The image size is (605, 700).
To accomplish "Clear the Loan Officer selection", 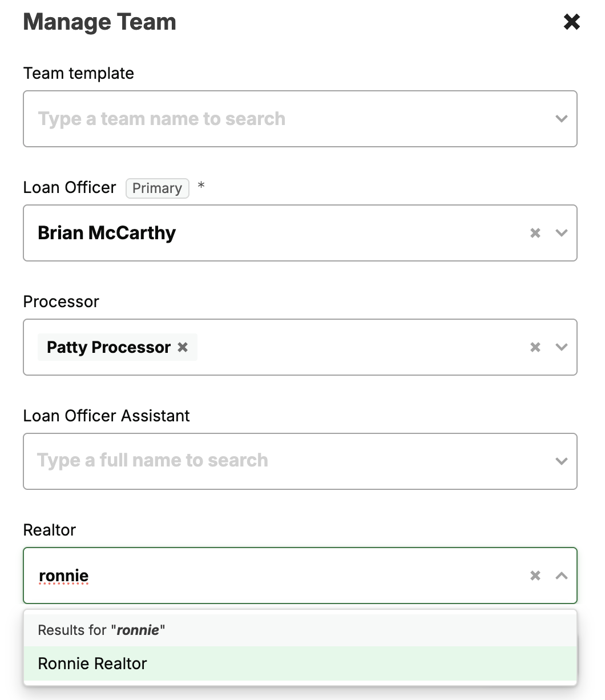I will point(535,233).
